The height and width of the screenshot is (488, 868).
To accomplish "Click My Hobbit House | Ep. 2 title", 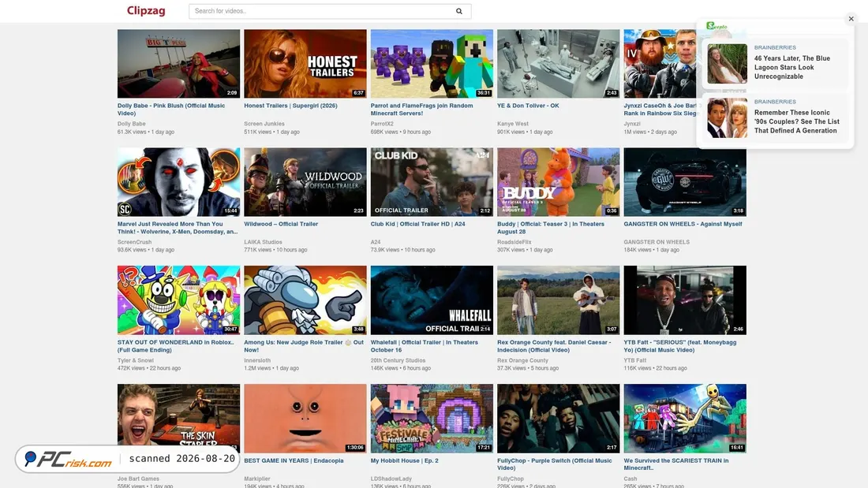I will pyautogui.click(x=405, y=460).
